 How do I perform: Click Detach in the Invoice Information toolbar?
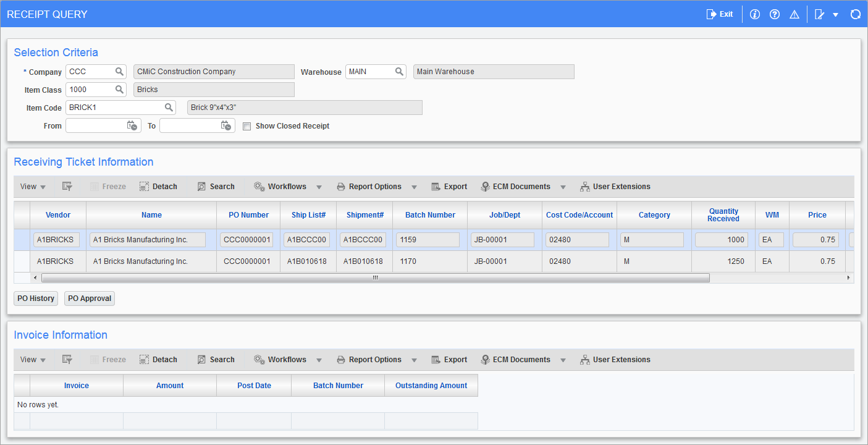(x=158, y=360)
